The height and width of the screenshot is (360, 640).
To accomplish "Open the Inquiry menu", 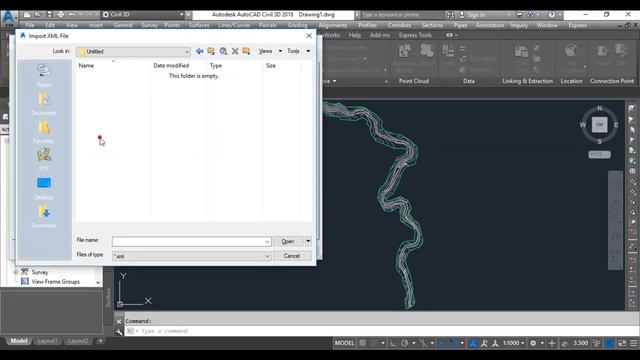I will [519, 25].
